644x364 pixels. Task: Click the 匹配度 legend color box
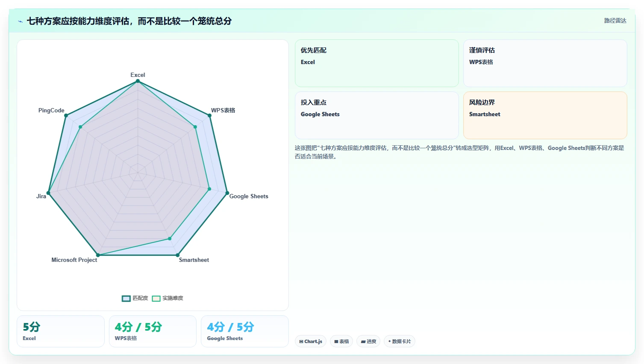126,299
